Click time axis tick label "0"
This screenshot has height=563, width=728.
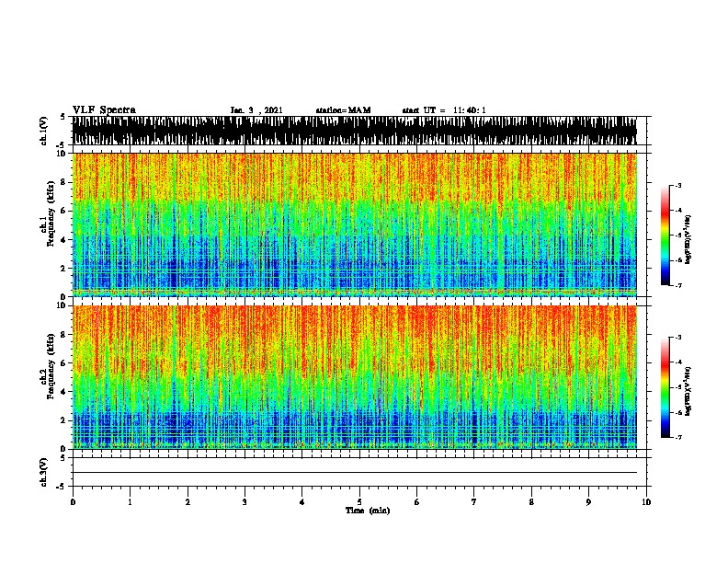(73, 502)
